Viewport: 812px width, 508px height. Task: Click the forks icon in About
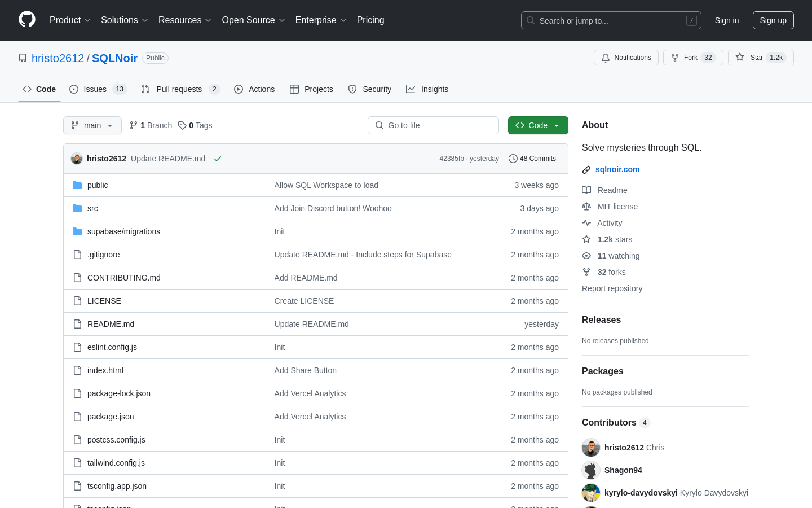[x=586, y=272]
